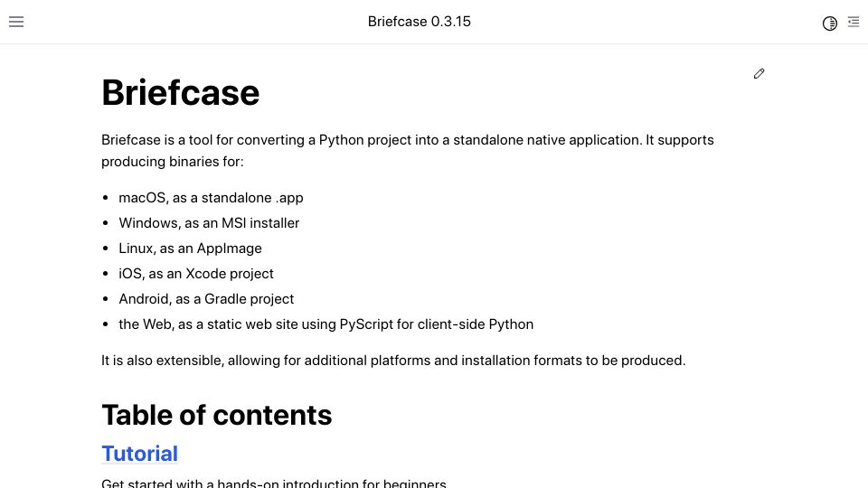868x488 pixels.
Task: Click the 'It is also extensible' sentence
Action: (x=393, y=361)
